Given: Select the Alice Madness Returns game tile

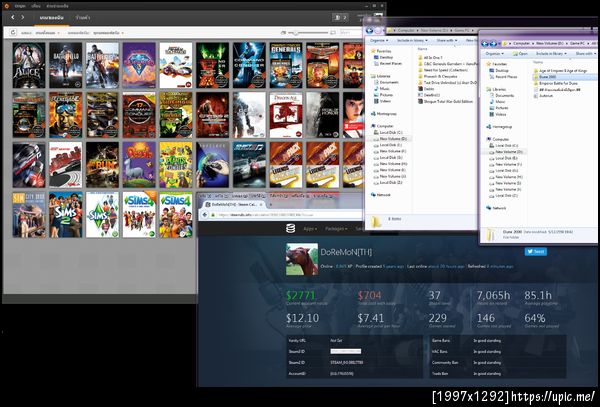Looking at the screenshot, I should [29, 65].
